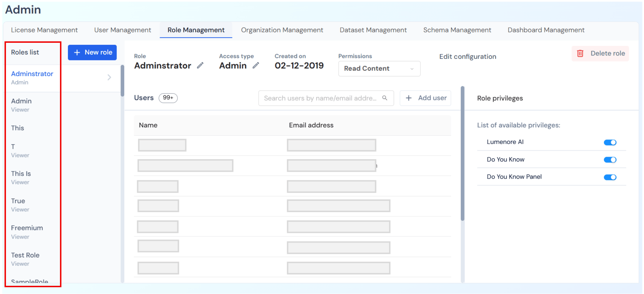
Task: Click the trash icon in Delete role
Action: point(580,53)
